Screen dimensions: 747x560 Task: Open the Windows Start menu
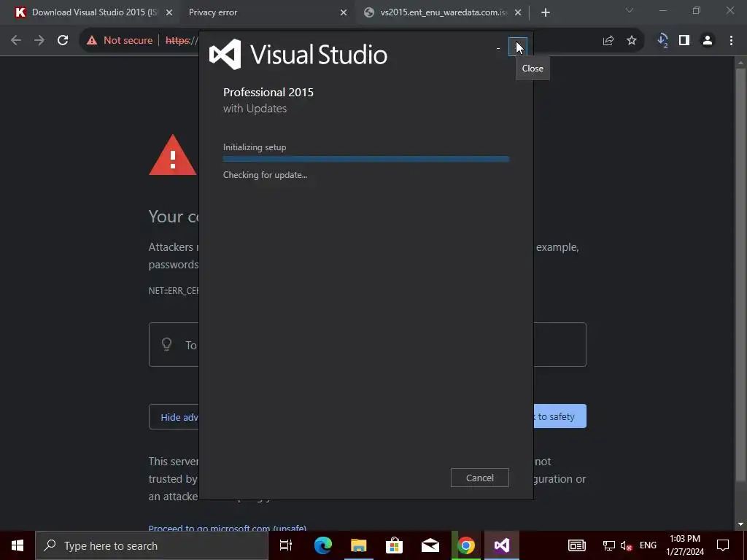click(18, 545)
